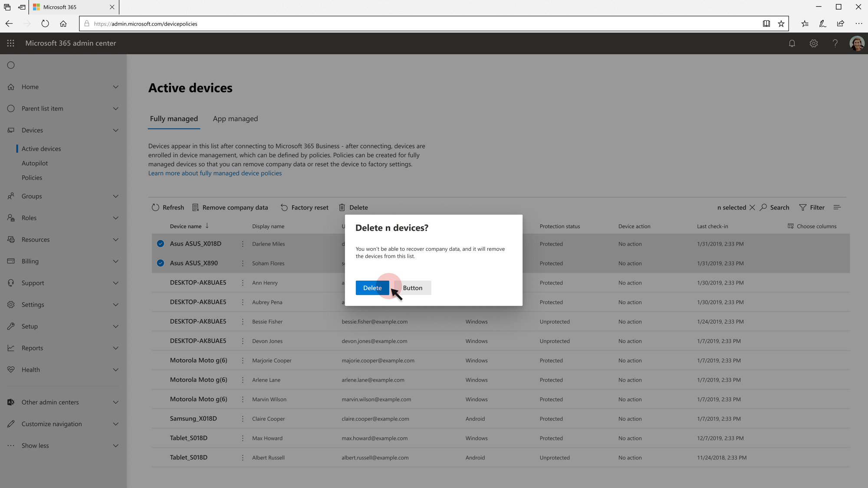
Task: Open admin center settings gear
Action: (814, 43)
